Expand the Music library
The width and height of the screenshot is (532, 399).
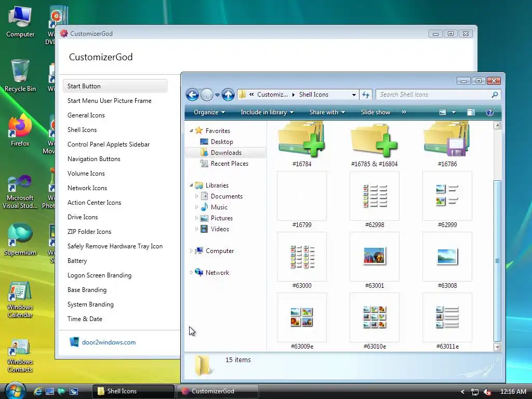[x=196, y=207]
